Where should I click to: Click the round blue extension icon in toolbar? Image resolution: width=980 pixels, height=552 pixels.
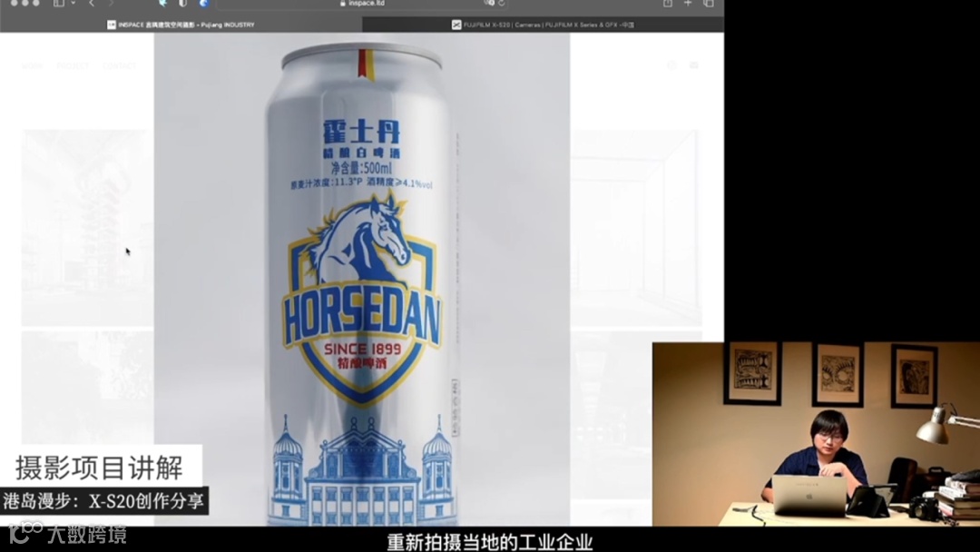(x=204, y=3)
